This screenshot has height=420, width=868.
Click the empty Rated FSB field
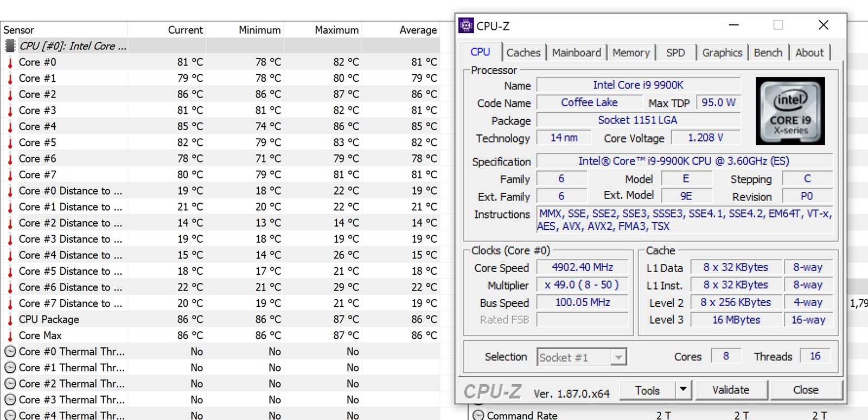[583, 320]
